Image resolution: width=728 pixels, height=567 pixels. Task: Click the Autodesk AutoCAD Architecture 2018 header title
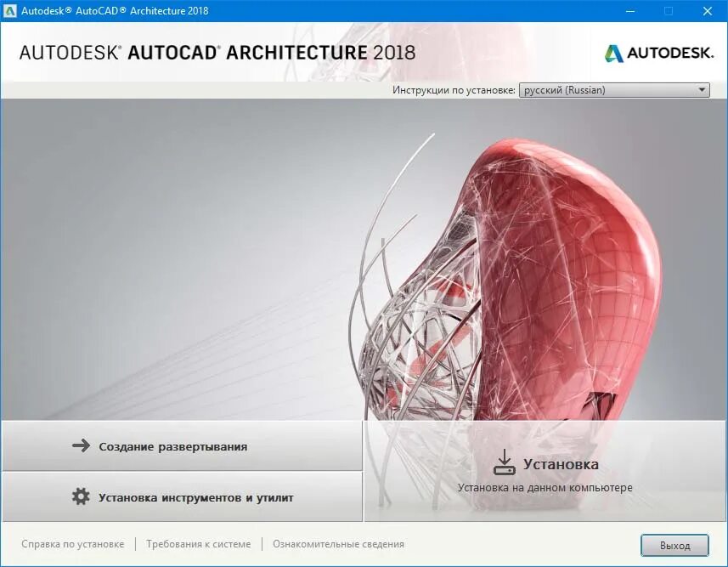click(217, 53)
